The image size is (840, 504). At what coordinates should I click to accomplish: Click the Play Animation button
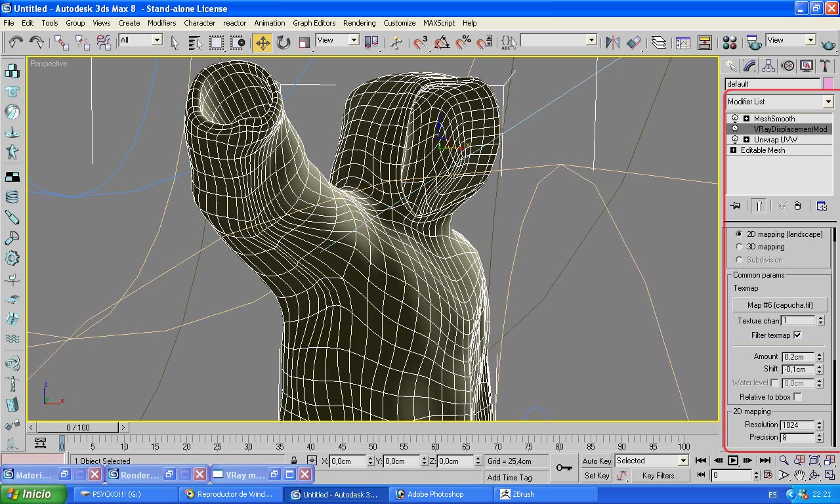(733, 461)
